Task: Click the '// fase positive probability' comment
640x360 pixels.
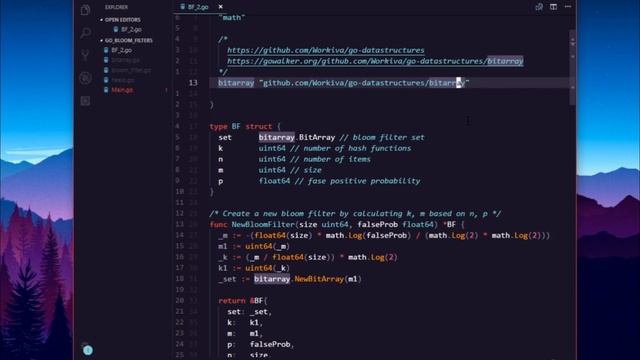Action: tap(358, 181)
